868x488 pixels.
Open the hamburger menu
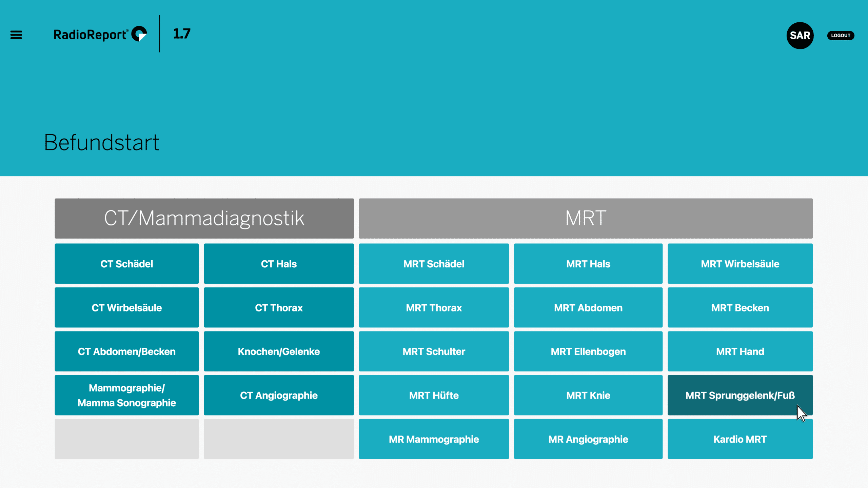tap(16, 35)
